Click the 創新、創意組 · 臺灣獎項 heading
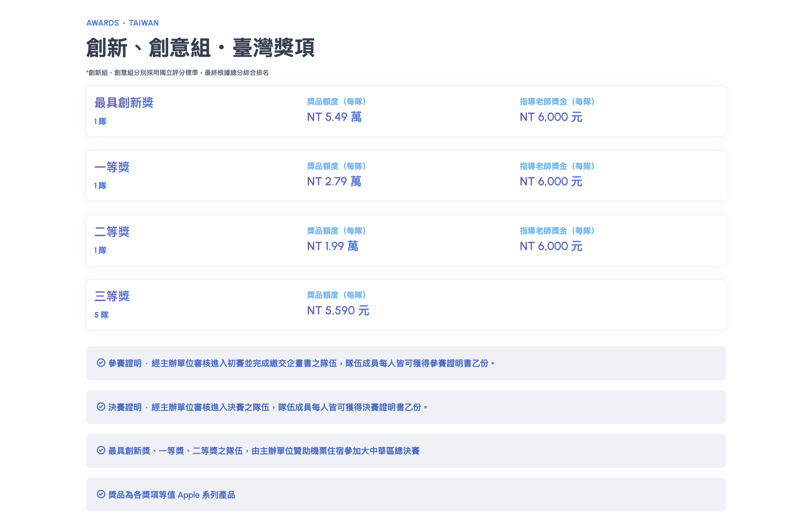Screen dimensions: 812x523 pyautogui.click(x=200, y=48)
